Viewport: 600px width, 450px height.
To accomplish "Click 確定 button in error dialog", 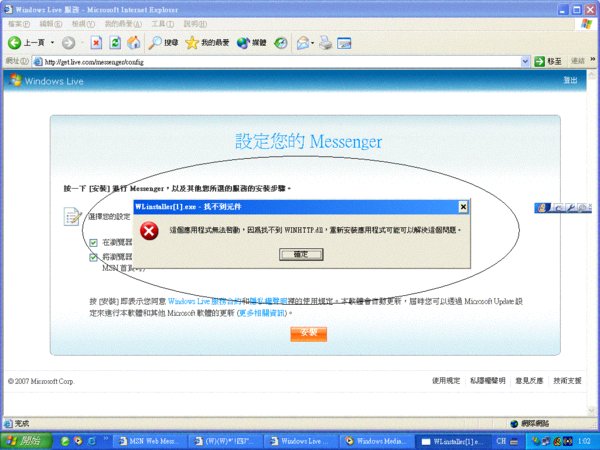I will [301, 254].
